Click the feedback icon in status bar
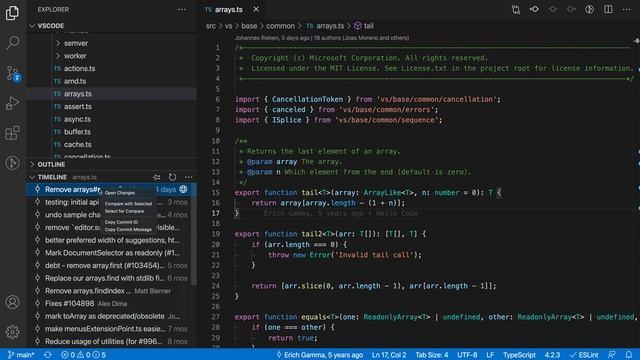The image size is (640, 360). pos(611,355)
